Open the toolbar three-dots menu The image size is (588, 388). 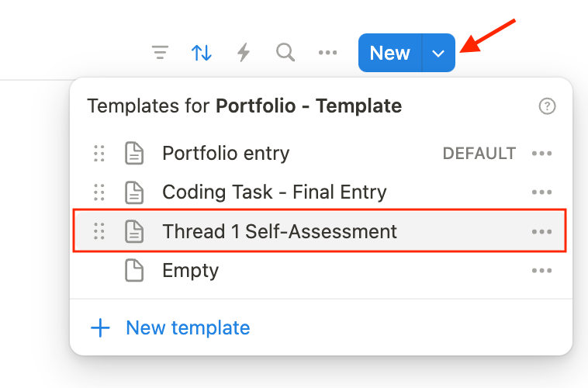click(x=328, y=53)
